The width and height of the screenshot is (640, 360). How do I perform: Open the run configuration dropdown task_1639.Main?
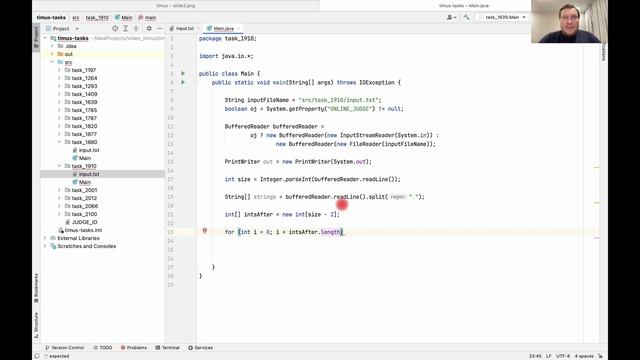(x=503, y=17)
